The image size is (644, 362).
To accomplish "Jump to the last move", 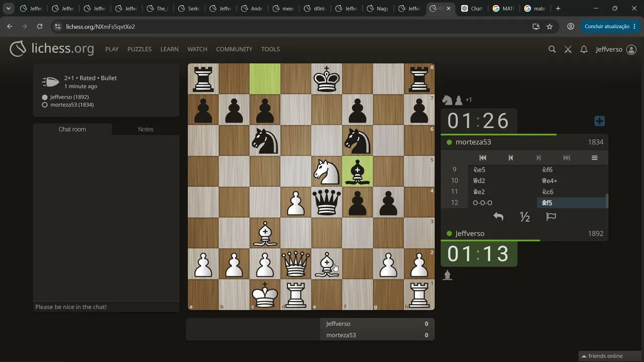I will point(567,158).
